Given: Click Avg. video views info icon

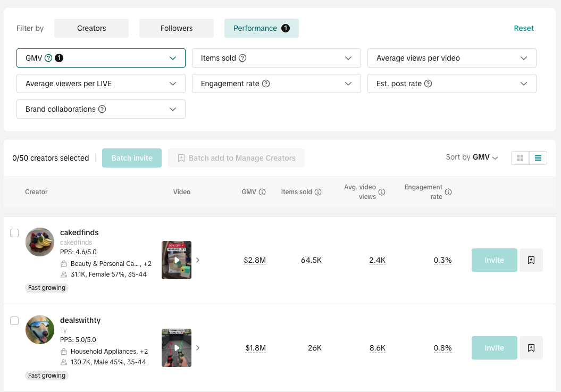Looking at the screenshot, I should (x=382, y=192).
